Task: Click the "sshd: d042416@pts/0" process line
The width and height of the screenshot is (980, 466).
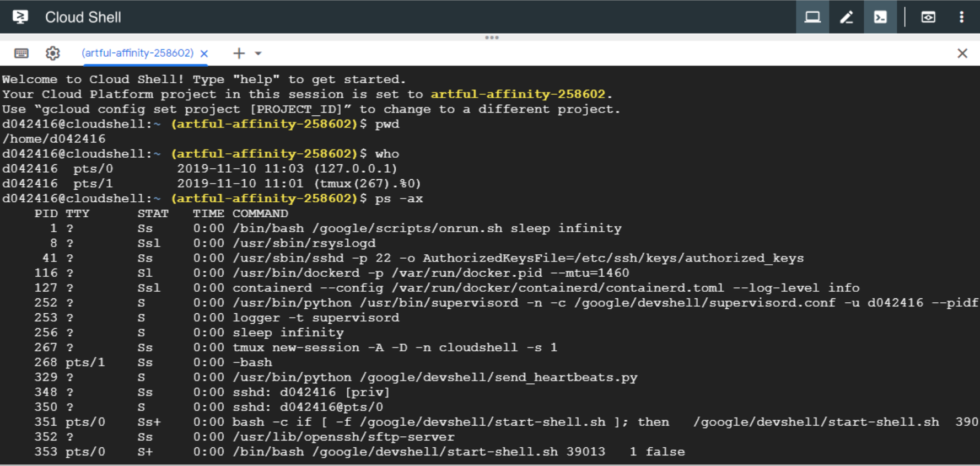Action: (209, 407)
